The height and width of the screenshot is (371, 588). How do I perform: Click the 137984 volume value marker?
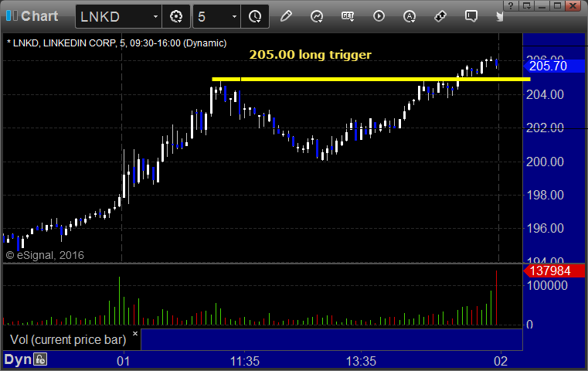554,271
